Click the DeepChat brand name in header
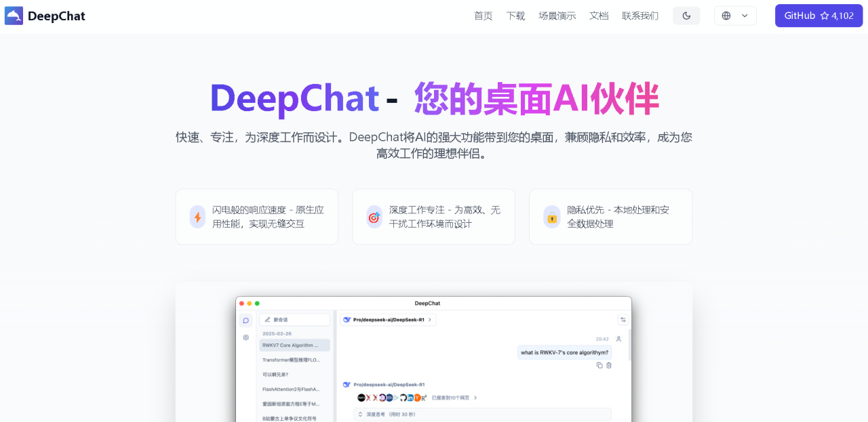 click(56, 16)
